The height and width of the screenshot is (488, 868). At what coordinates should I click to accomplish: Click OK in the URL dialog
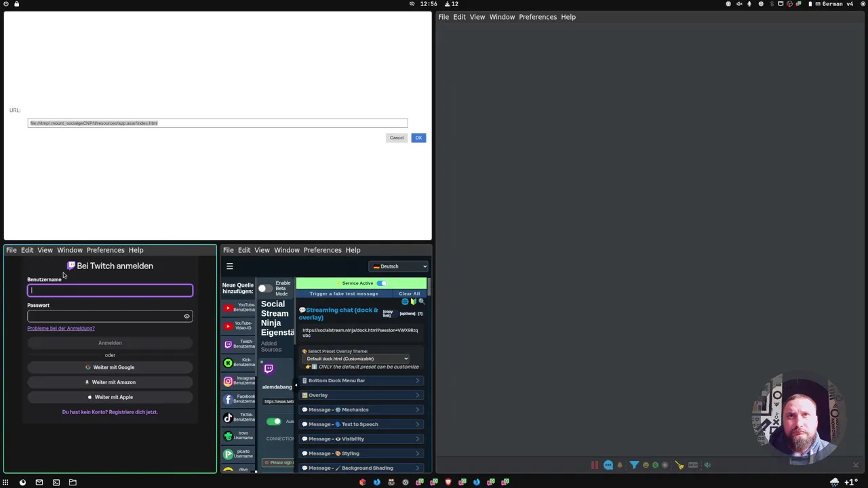pyautogui.click(x=418, y=138)
